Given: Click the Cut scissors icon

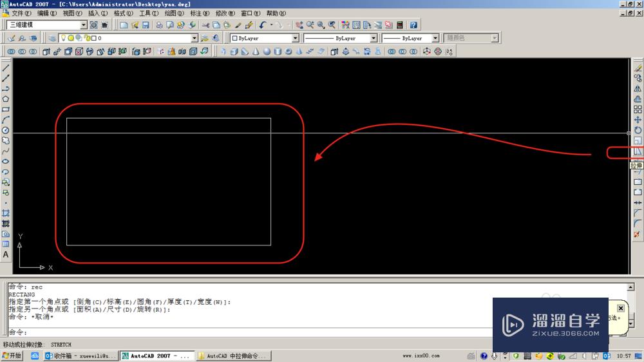Looking at the screenshot, I should (206, 25).
